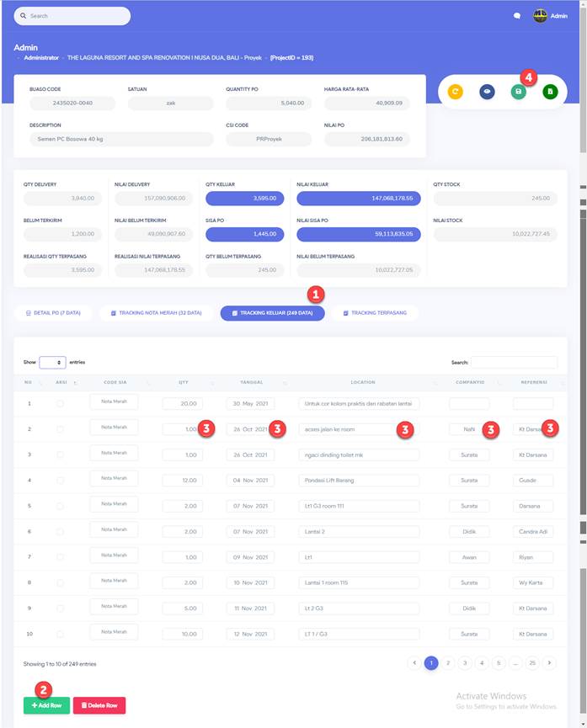Open the Show entries count dropdown
Image resolution: width=587 pixels, height=728 pixels.
coord(52,362)
